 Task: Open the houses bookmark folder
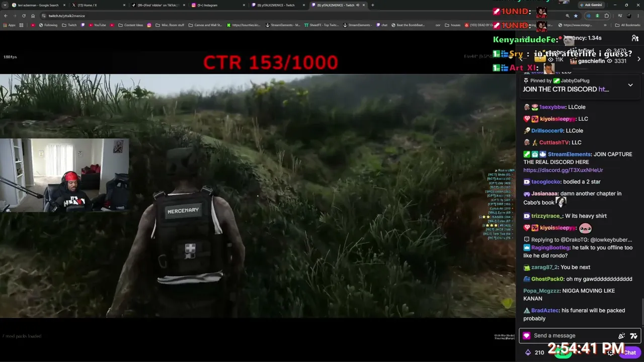point(453,25)
